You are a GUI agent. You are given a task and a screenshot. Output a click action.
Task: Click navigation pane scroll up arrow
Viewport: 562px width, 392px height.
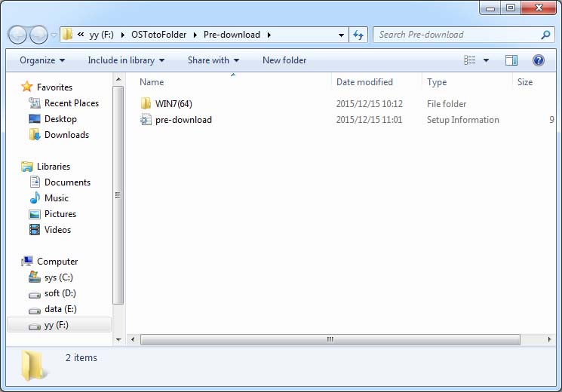pos(118,79)
